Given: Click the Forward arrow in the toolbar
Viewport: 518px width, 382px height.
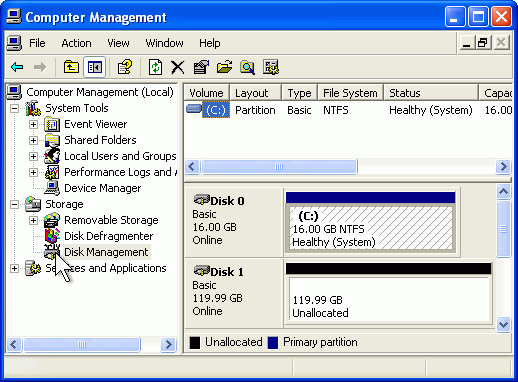Looking at the screenshot, I should click(40, 67).
